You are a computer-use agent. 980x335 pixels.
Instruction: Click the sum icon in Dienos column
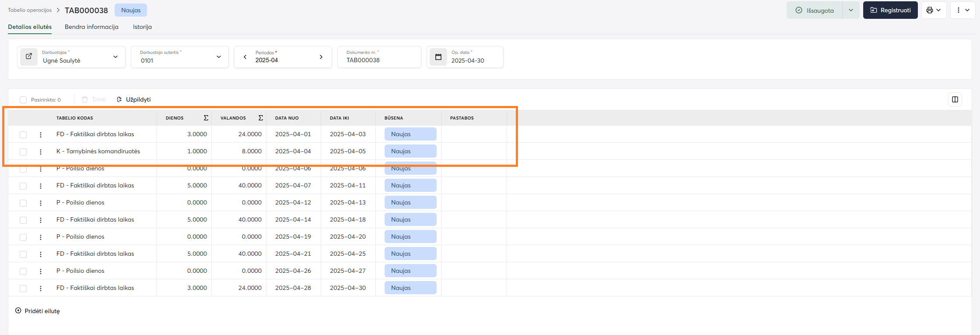[x=206, y=118]
